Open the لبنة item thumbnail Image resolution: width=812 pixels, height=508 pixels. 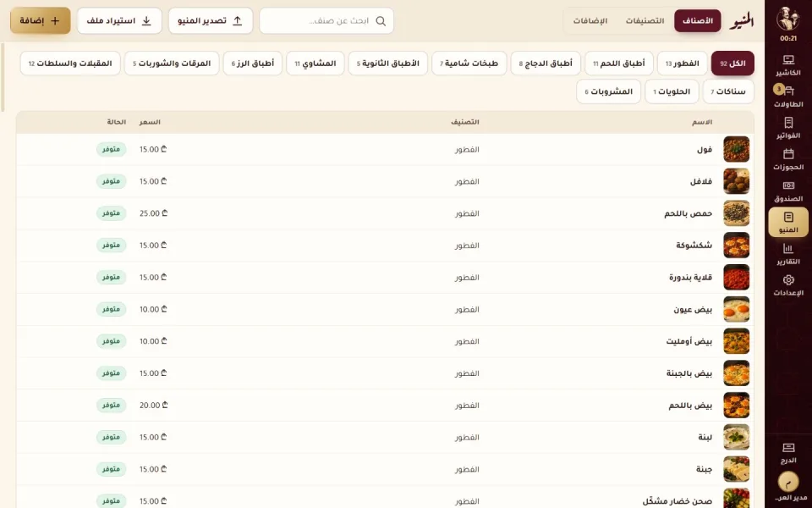point(736,437)
